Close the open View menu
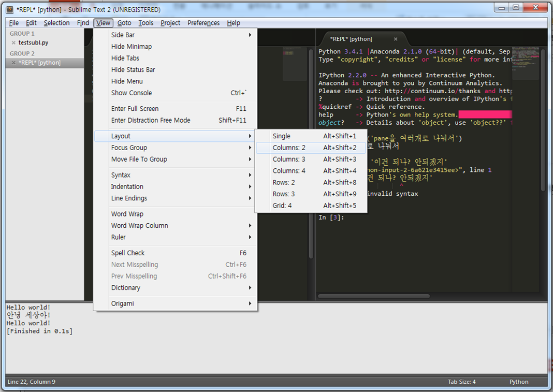553x392 pixels. (104, 23)
